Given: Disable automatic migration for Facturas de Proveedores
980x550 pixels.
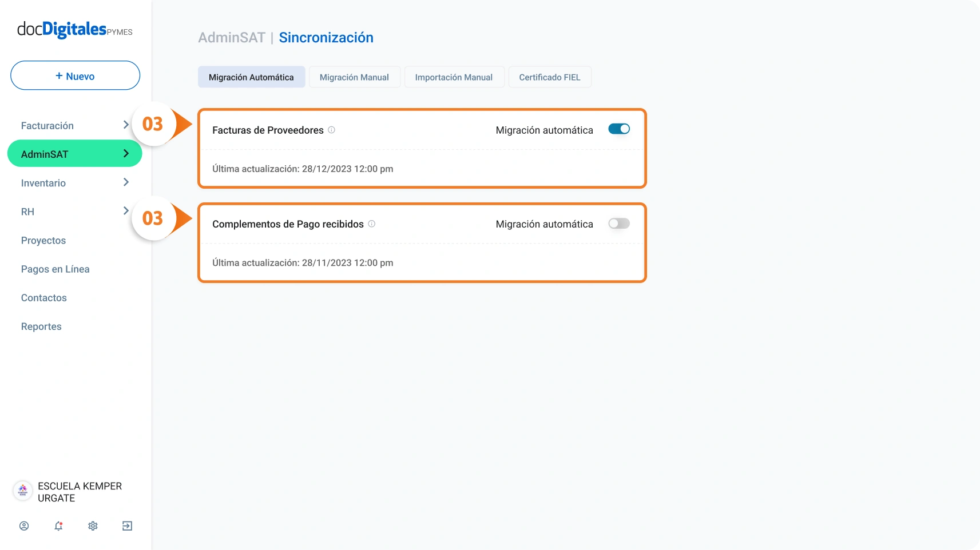Looking at the screenshot, I should tap(618, 129).
